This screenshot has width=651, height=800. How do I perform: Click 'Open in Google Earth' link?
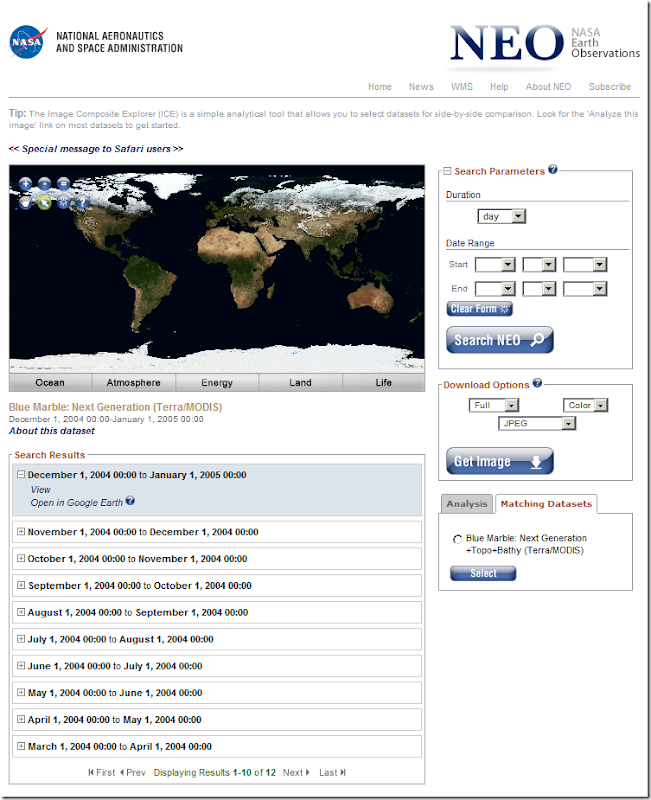[x=77, y=503]
